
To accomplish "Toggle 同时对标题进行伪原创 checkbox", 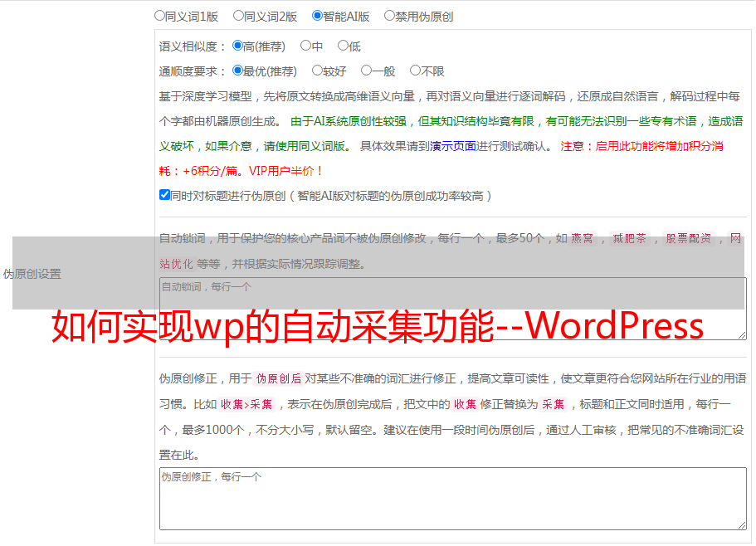I will coord(164,195).
